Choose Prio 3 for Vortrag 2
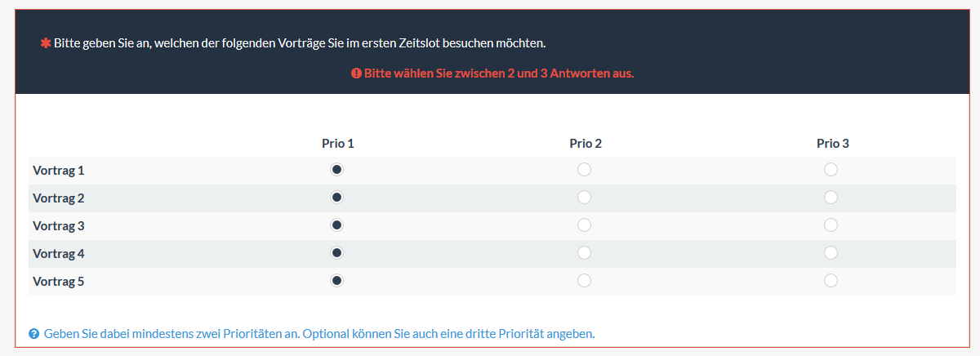This screenshot has height=356, width=980. click(x=831, y=198)
